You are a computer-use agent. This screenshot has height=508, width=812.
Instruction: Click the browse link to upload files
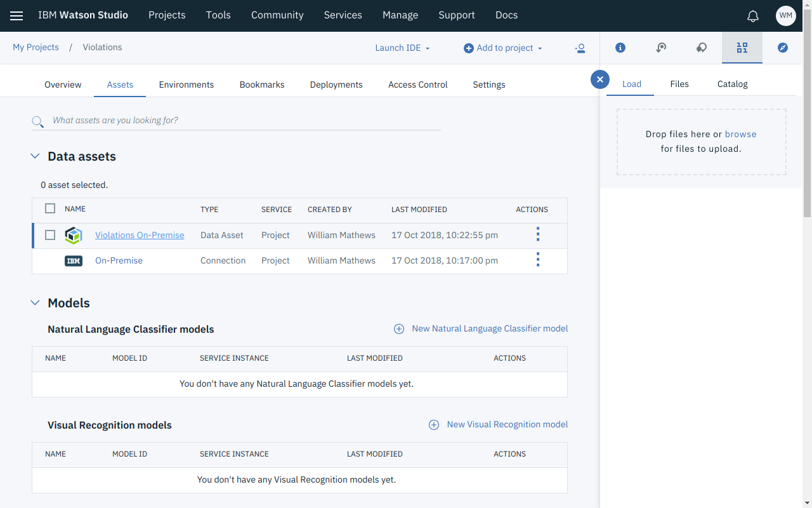[740, 134]
